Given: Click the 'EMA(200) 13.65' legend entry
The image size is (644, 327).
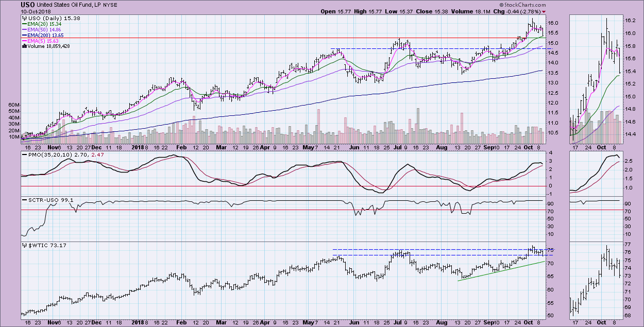Looking at the screenshot, I should pyautogui.click(x=45, y=35).
